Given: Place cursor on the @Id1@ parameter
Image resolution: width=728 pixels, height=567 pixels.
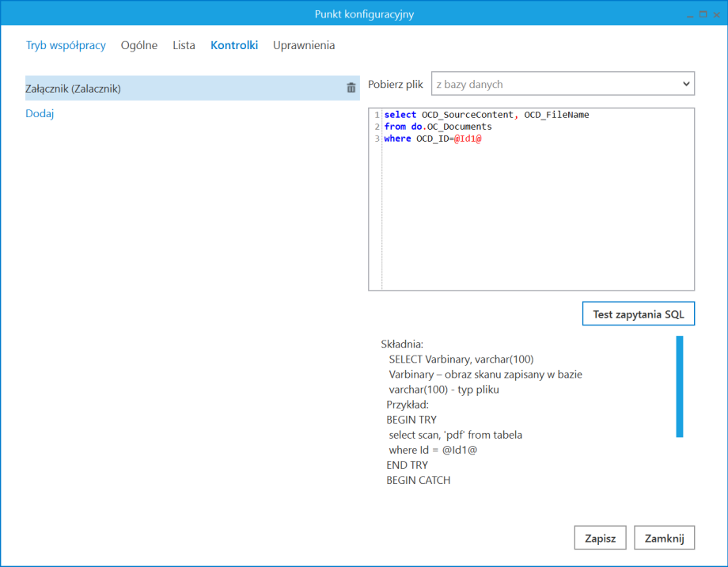Looking at the screenshot, I should [x=468, y=138].
